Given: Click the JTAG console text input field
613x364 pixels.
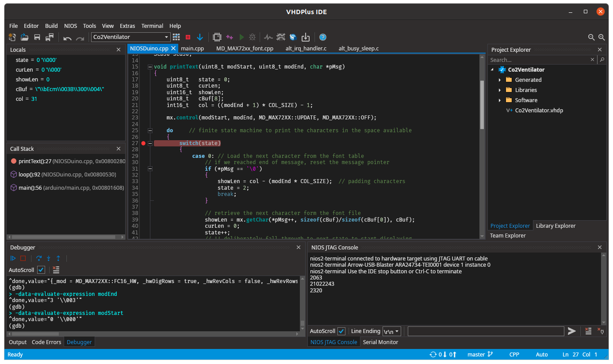Looking at the screenshot, I should pyautogui.click(x=486, y=331).
